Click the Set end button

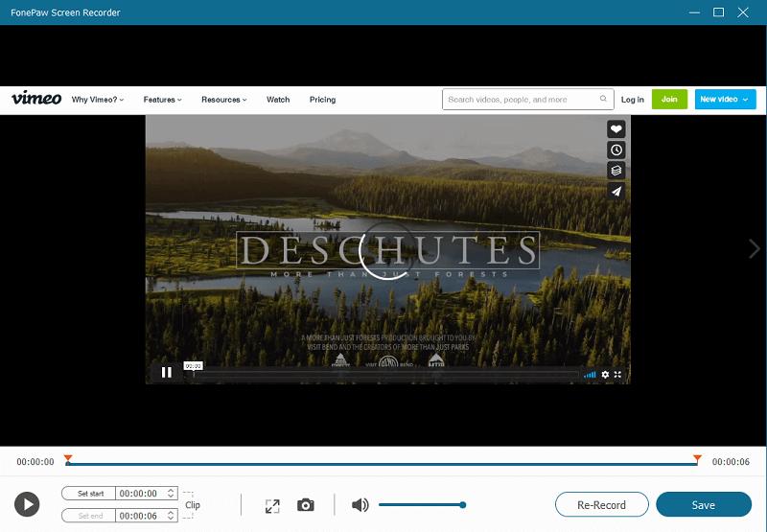click(88, 516)
